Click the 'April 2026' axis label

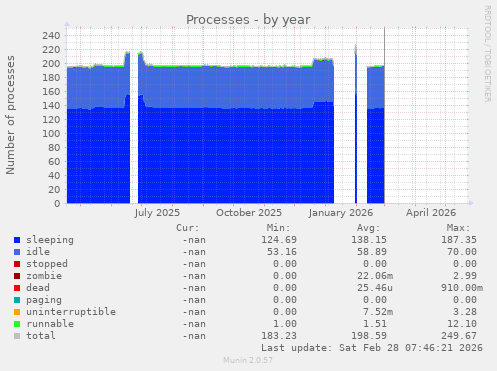click(431, 213)
